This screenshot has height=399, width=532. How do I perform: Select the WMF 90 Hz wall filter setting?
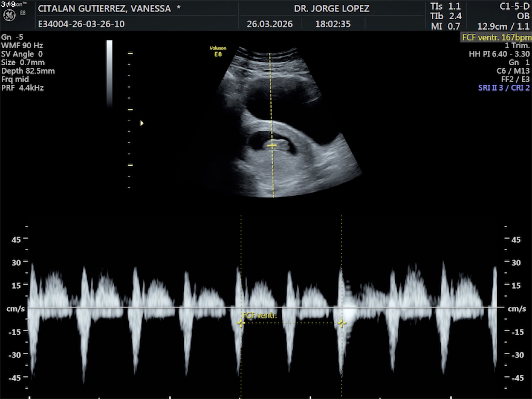[22, 46]
